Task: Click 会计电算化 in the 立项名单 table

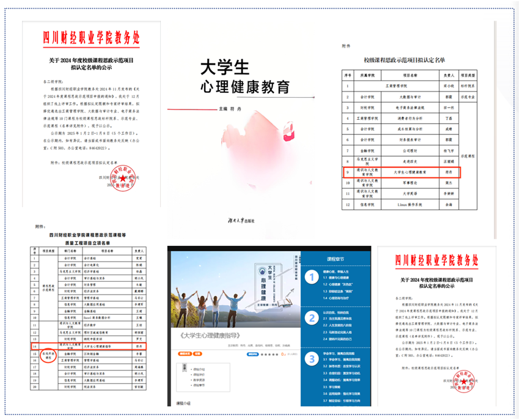Action: pos(92,265)
